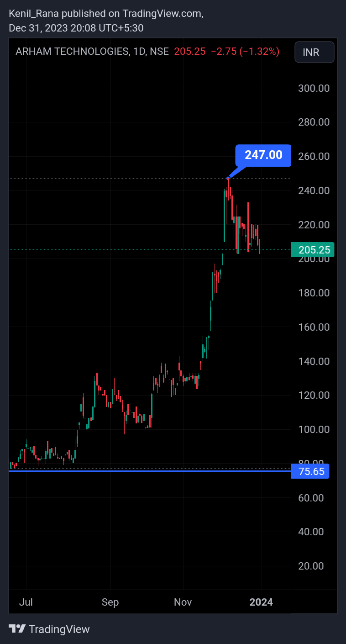Click the 180.00 price axis label
The image size is (346, 644).
314,293
